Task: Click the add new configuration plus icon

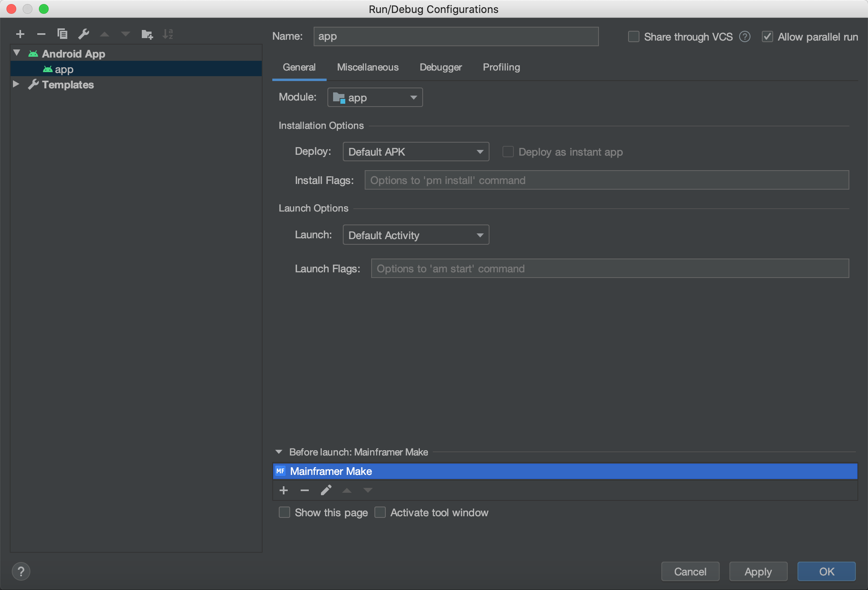Action: pyautogui.click(x=20, y=34)
